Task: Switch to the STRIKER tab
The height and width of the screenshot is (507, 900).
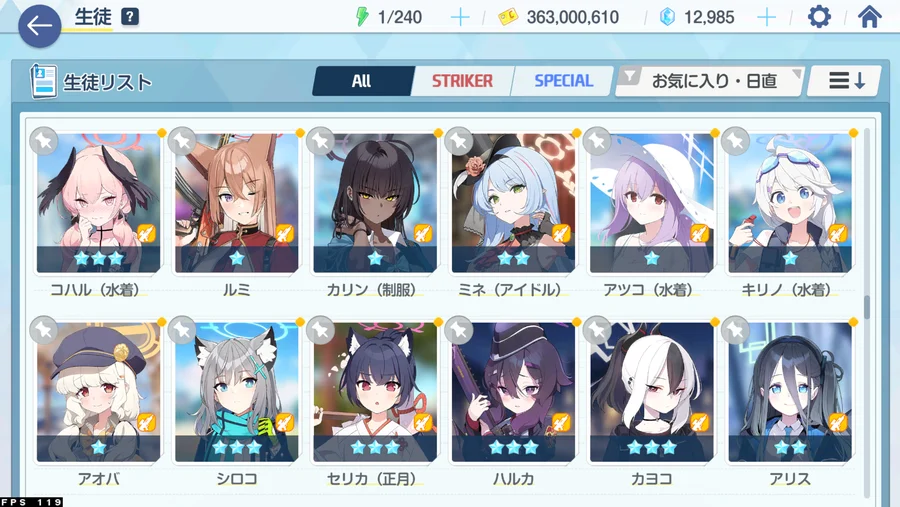Action: point(462,81)
